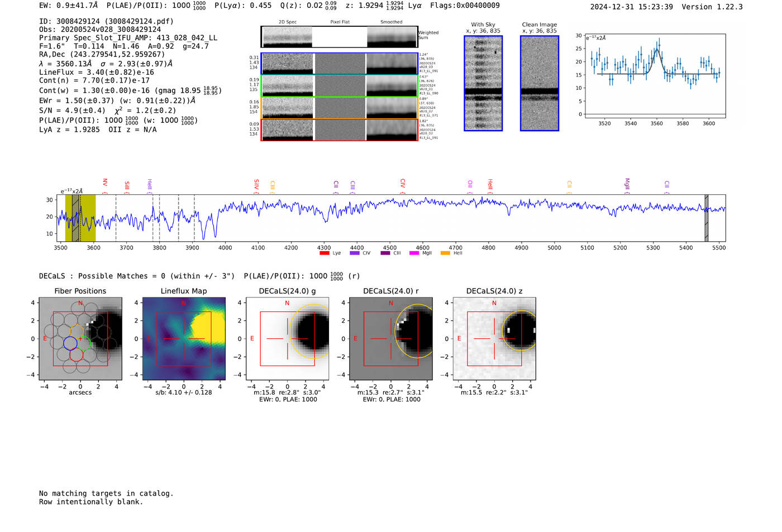782x532 pixels.
Task: Click the blue fiber circle in Fiber Positions
Action: [x=70, y=343]
